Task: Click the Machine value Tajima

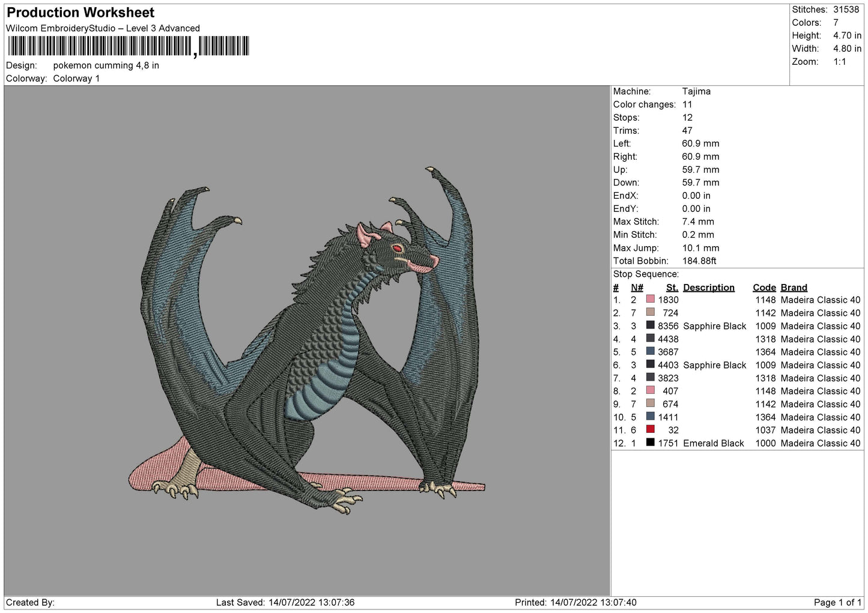Action: click(x=696, y=91)
